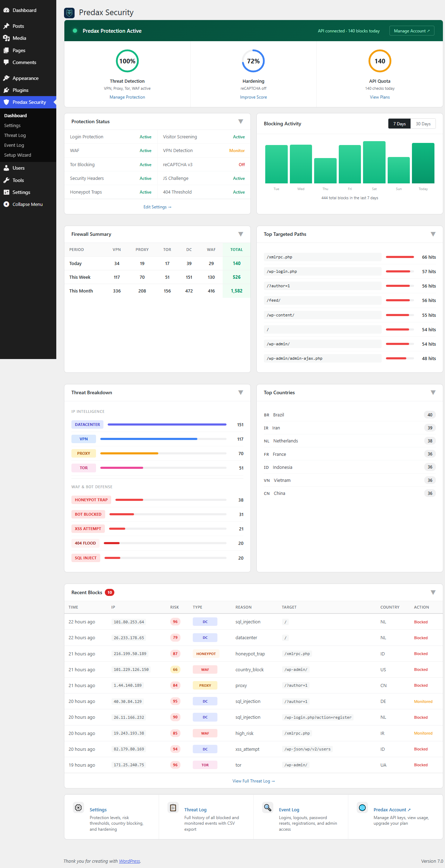Click the Edit Settings link

click(157, 207)
